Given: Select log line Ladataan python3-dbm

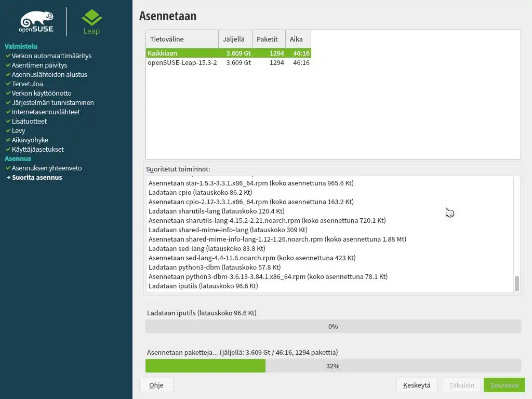Looking at the screenshot, I should 215,267.
